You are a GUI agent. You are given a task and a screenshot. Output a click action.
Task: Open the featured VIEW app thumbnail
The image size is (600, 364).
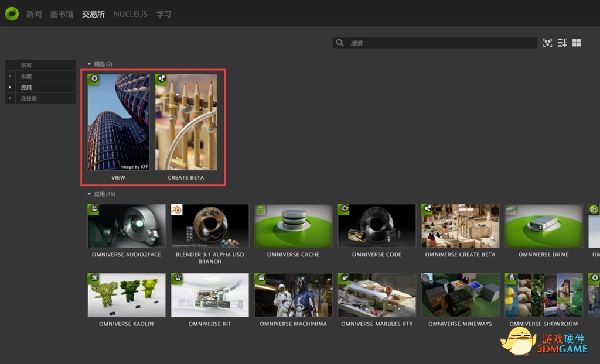click(118, 122)
